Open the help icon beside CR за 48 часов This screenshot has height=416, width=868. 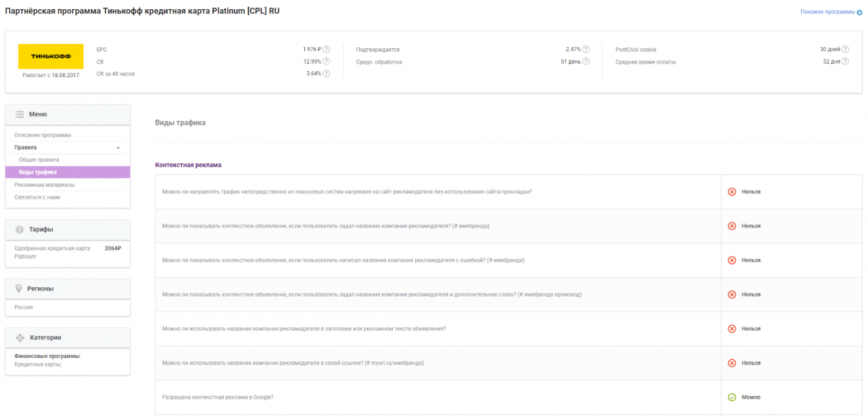(326, 74)
